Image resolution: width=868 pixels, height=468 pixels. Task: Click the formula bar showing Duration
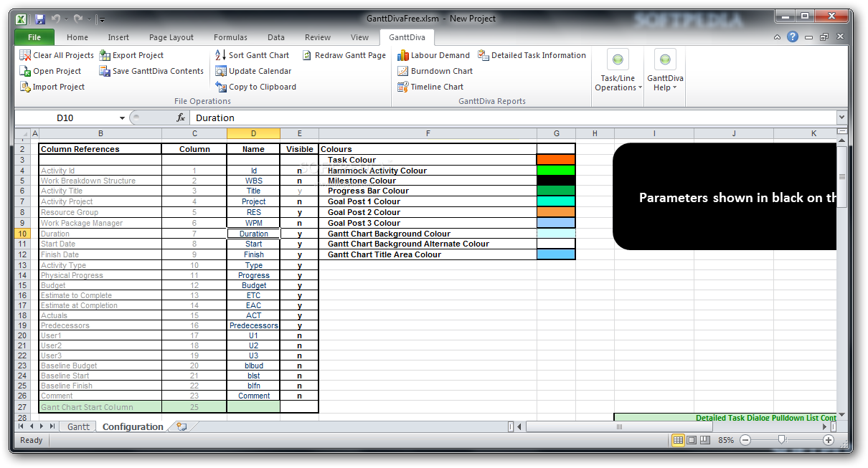514,118
